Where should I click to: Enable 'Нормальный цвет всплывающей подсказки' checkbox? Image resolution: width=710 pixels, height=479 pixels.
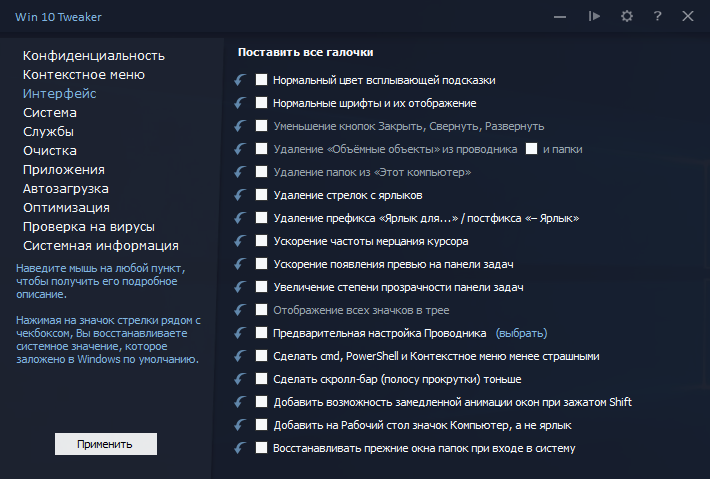261,80
